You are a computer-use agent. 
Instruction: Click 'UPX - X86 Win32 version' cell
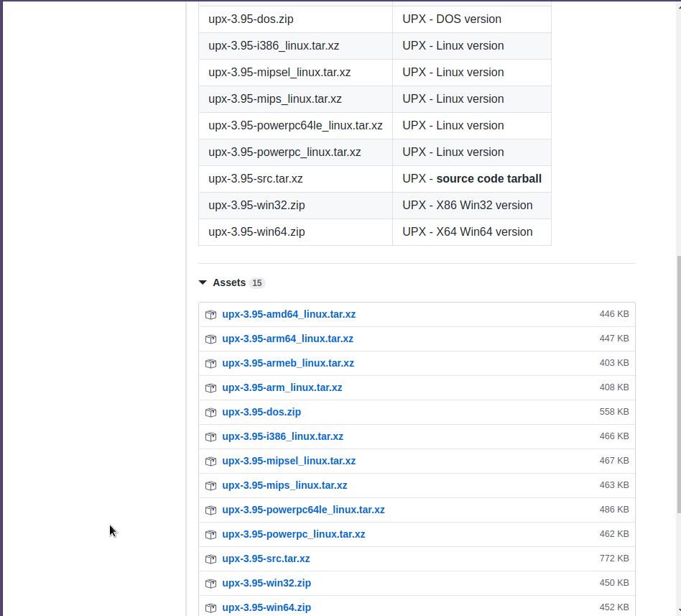pyautogui.click(x=472, y=205)
